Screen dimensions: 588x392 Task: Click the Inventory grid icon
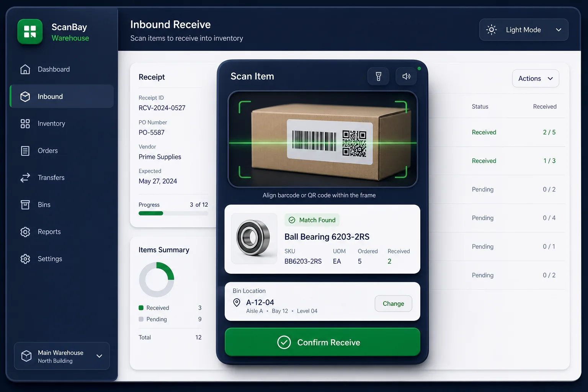click(25, 124)
